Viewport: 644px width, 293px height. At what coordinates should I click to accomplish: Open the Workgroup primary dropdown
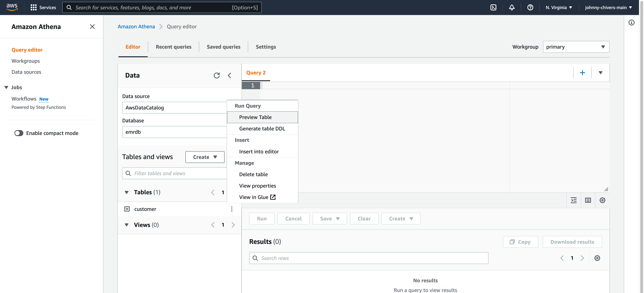pos(576,47)
